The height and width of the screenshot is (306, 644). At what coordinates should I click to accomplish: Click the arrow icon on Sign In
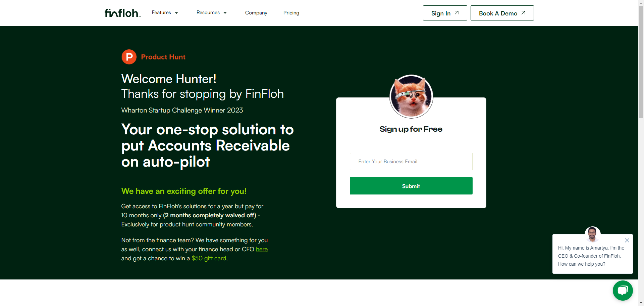pos(457,13)
